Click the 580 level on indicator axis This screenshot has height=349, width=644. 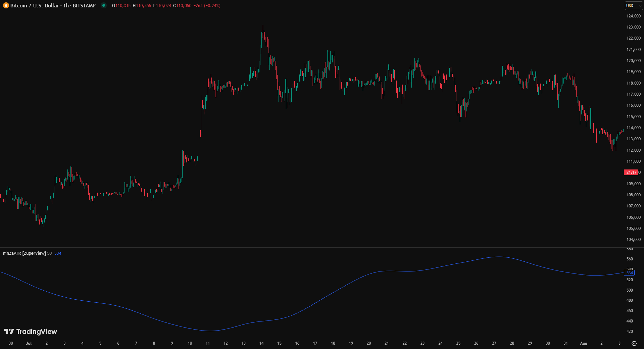[630, 249]
